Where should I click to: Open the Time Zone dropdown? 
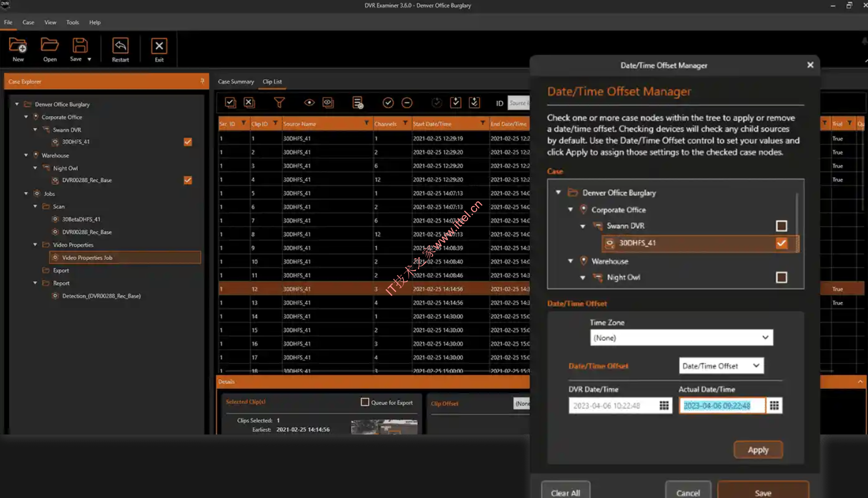[x=681, y=338]
